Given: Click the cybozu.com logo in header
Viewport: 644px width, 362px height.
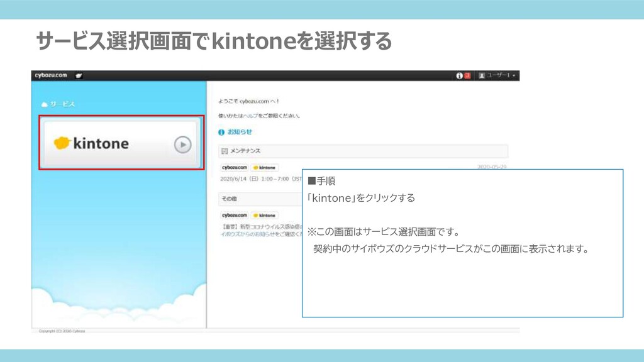Looking at the screenshot, I should [x=51, y=75].
